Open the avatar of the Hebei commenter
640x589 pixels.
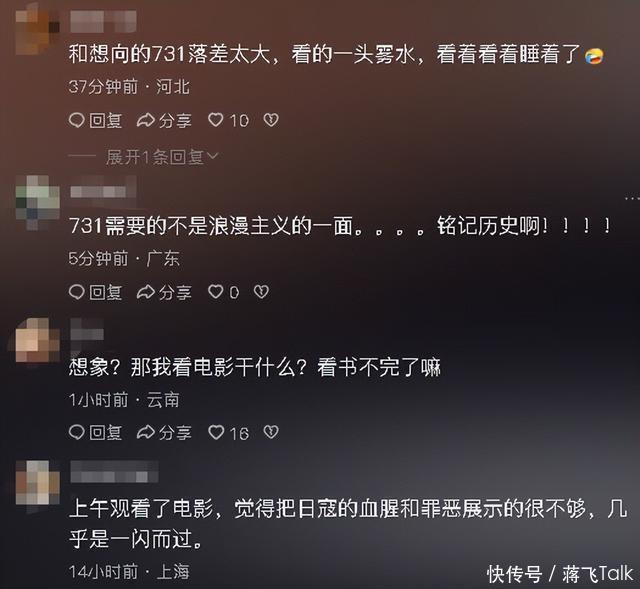point(37,29)
